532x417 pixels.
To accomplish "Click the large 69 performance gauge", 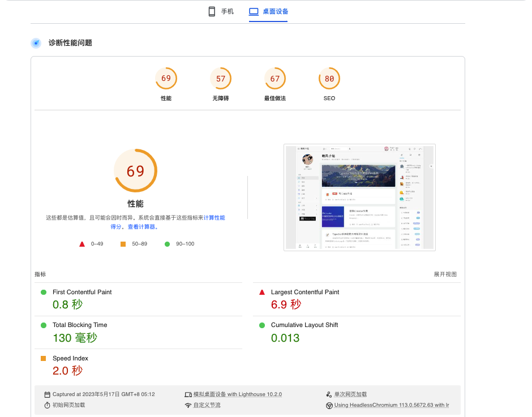I will tap(136, 170).
